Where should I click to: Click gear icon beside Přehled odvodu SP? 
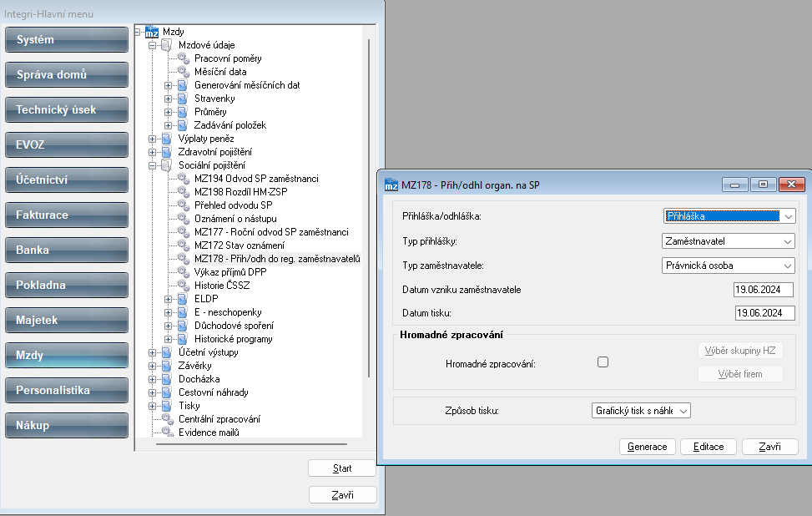click(x=184, y=205)
